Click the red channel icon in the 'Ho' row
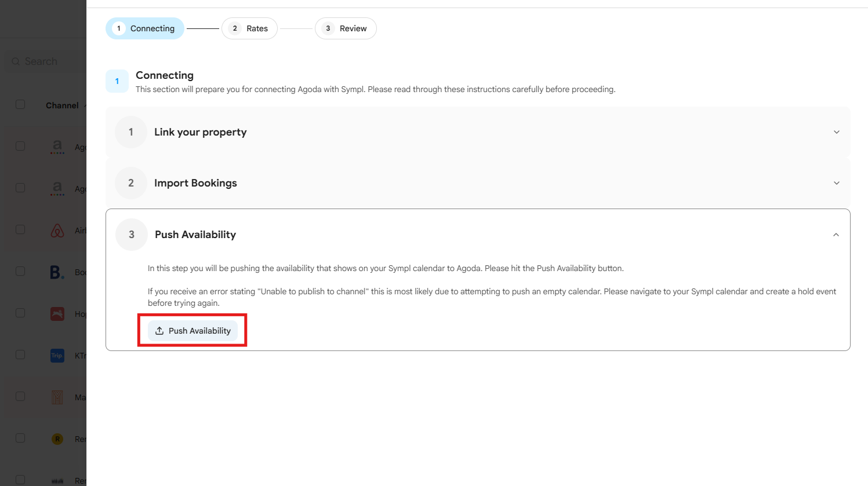Viewport: 868px width, 486px height. [x=57, y=314]
